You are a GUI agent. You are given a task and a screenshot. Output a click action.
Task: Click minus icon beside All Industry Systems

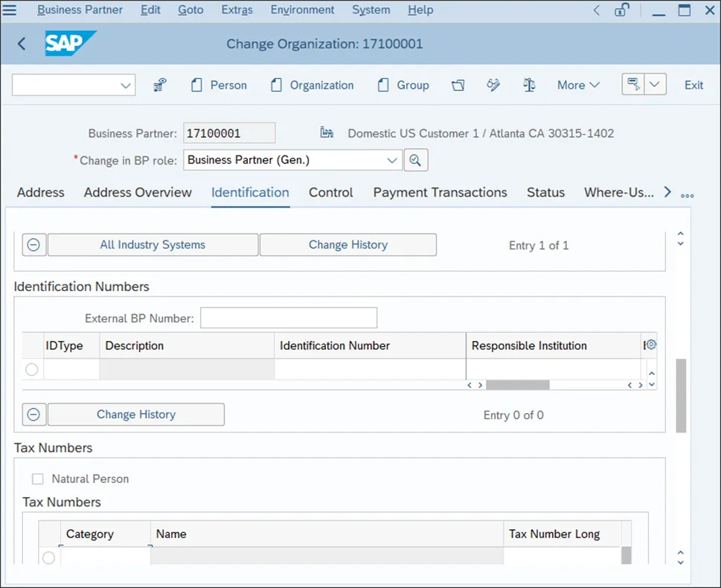(x=33, y=245)
